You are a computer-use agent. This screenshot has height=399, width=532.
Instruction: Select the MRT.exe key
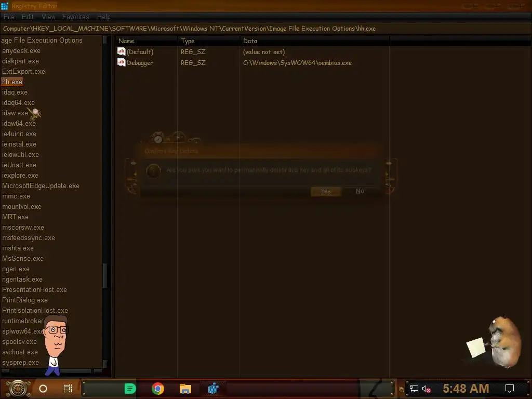click(15, 217)
